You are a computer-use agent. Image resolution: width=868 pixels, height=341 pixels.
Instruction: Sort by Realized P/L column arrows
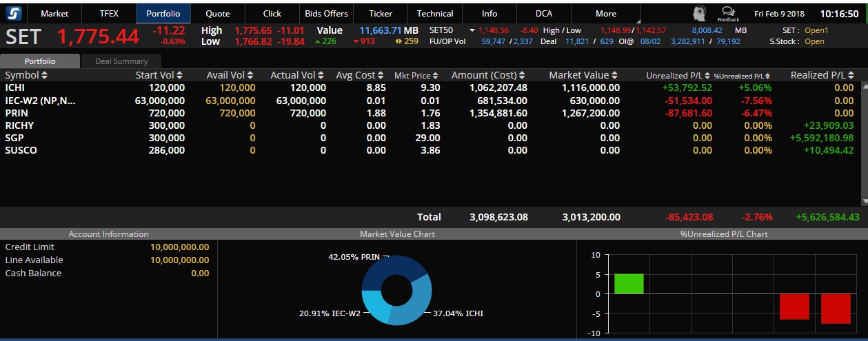(x=852, y=75)
